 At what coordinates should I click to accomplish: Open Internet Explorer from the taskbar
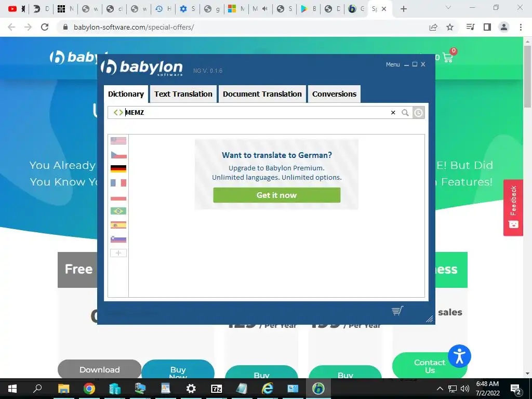click(268, 389)
